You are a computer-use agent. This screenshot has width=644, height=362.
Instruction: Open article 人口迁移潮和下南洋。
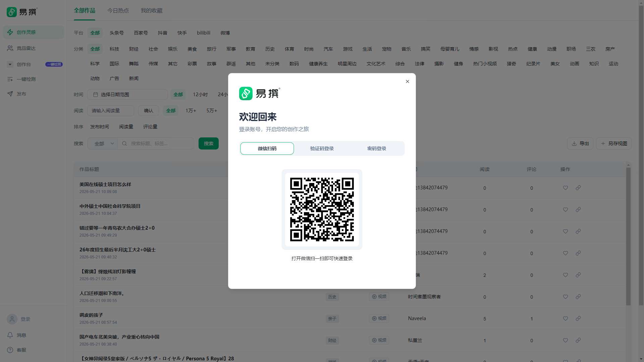[102, 293]
